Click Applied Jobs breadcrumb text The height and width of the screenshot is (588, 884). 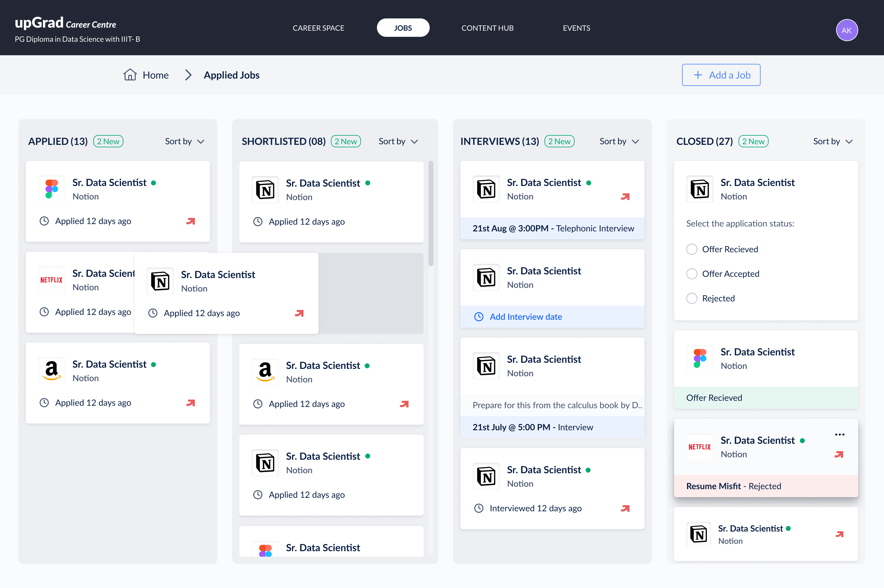[x=231, y=75]
